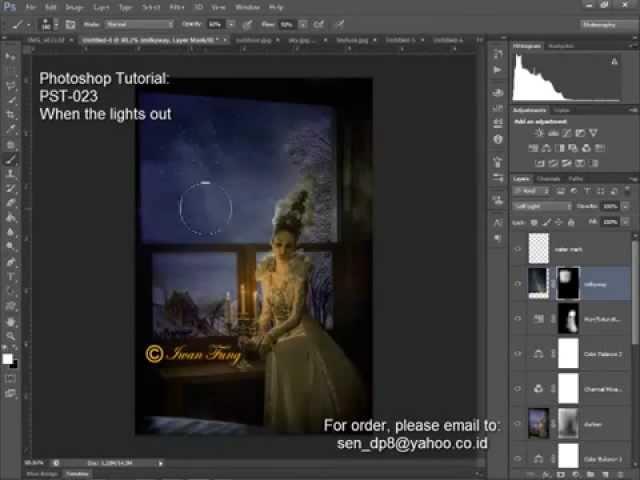Select the Lasso tool
640x480 pixels.
10,86
